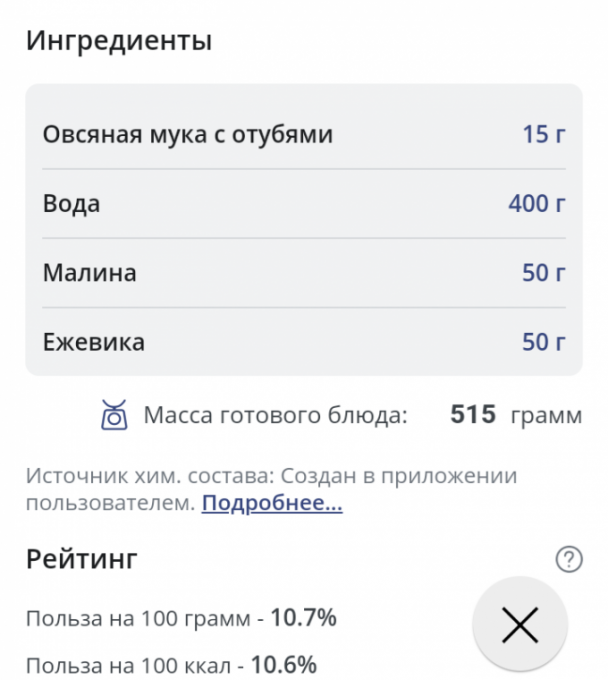Tap the 400 г amount for Вода
This screenshot has width=608, height=680.
[537, 204]
